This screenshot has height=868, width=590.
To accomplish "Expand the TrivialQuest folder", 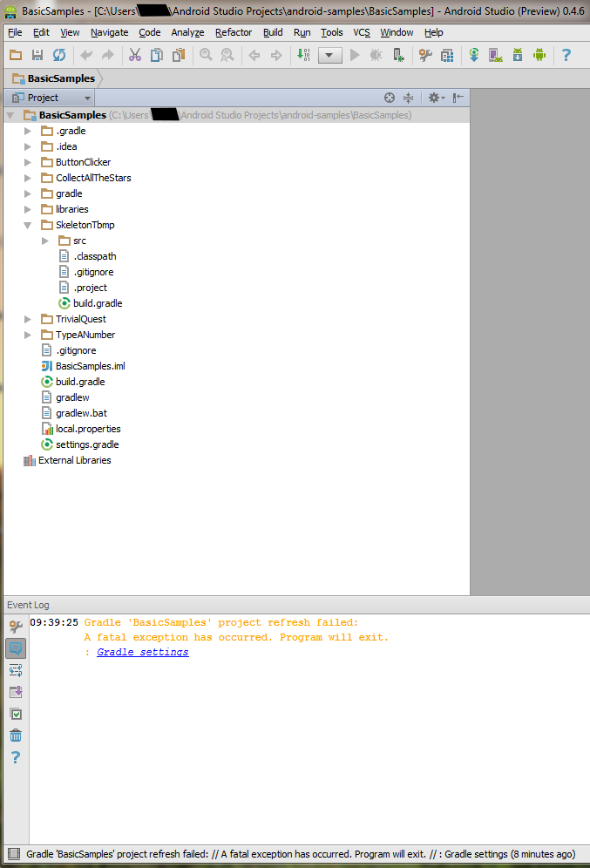I will coord(28,320).
